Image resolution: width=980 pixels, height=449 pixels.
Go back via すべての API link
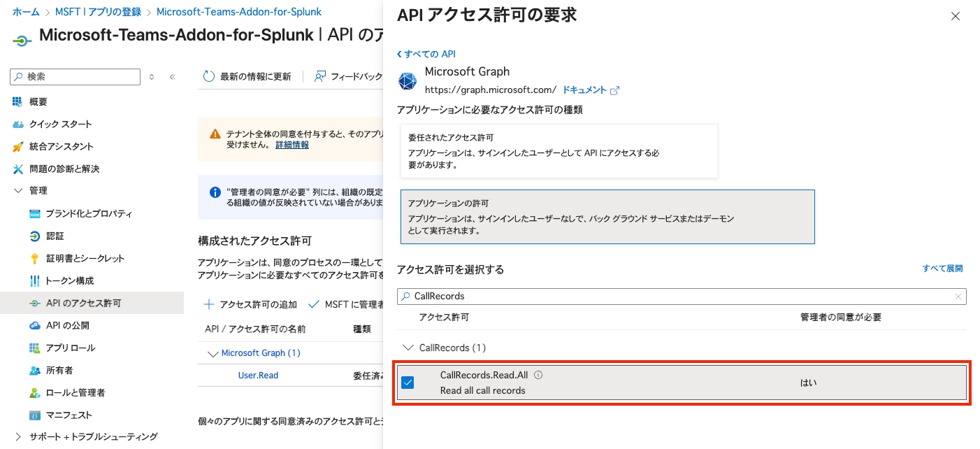point(426,54)
